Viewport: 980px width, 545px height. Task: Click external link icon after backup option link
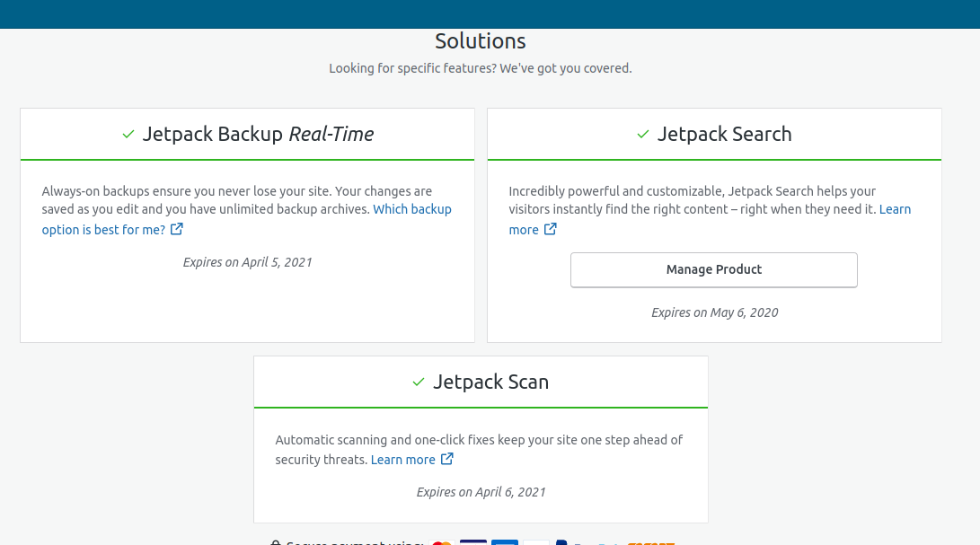pyautogui.click(x=177, y=229)
